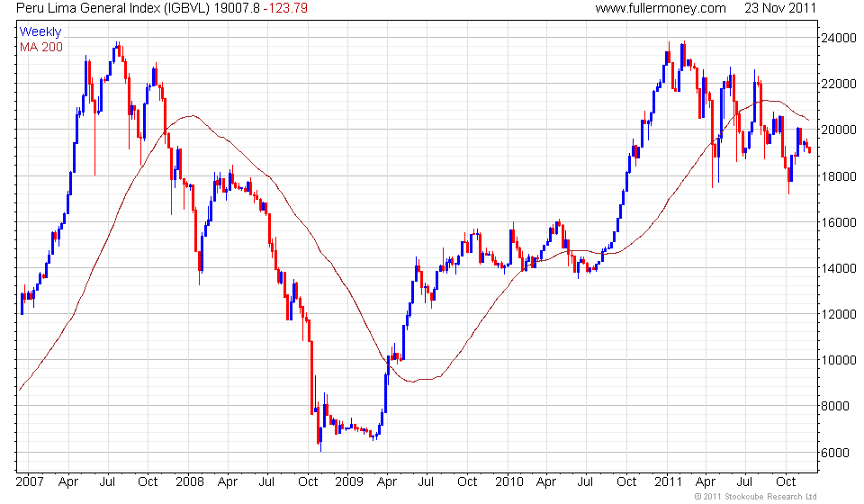Select the Jul label after 2011
This screenshot has height=504, width=864.
744,482
